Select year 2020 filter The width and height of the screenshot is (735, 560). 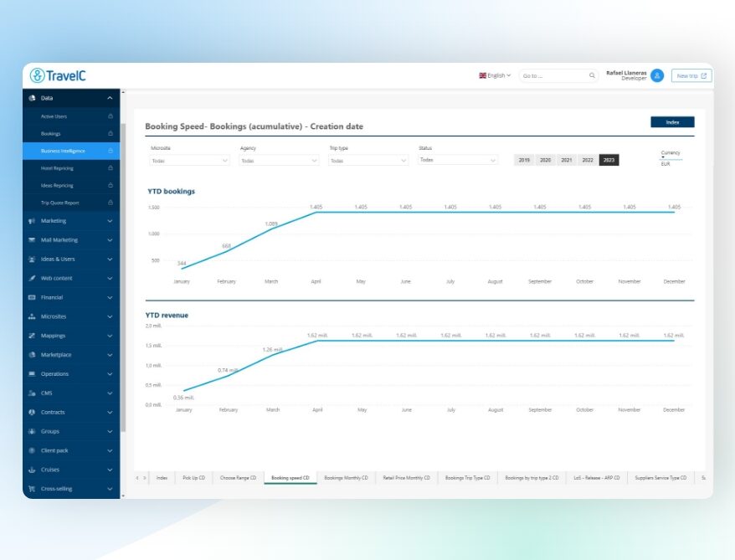click(545, 160)
